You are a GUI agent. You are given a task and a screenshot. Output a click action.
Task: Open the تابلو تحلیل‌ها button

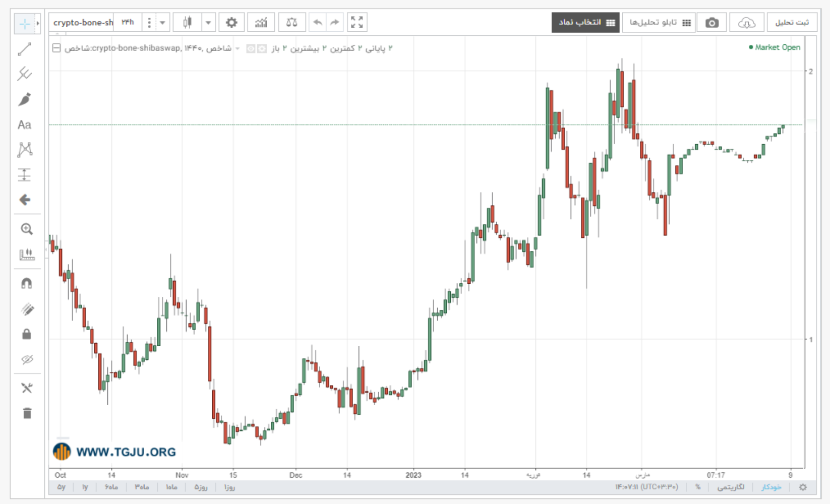pyautogui.click(x=659, y=23)
